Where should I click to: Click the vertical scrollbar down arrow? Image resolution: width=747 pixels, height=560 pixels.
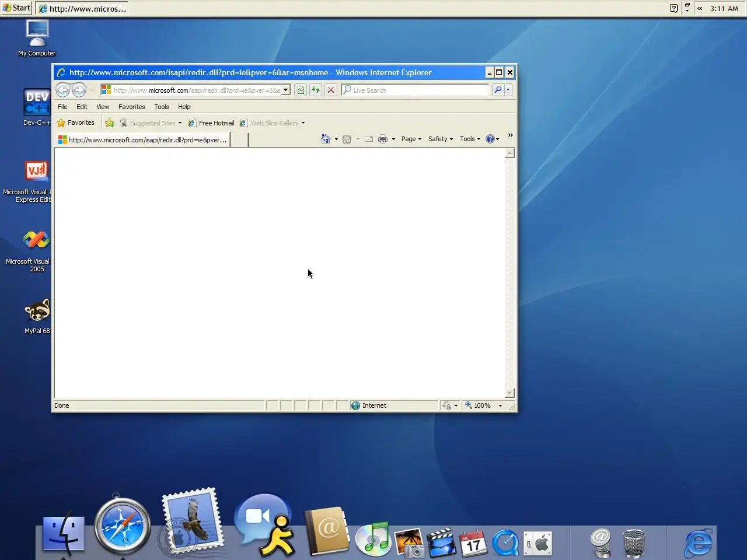(x=509, y=393)
